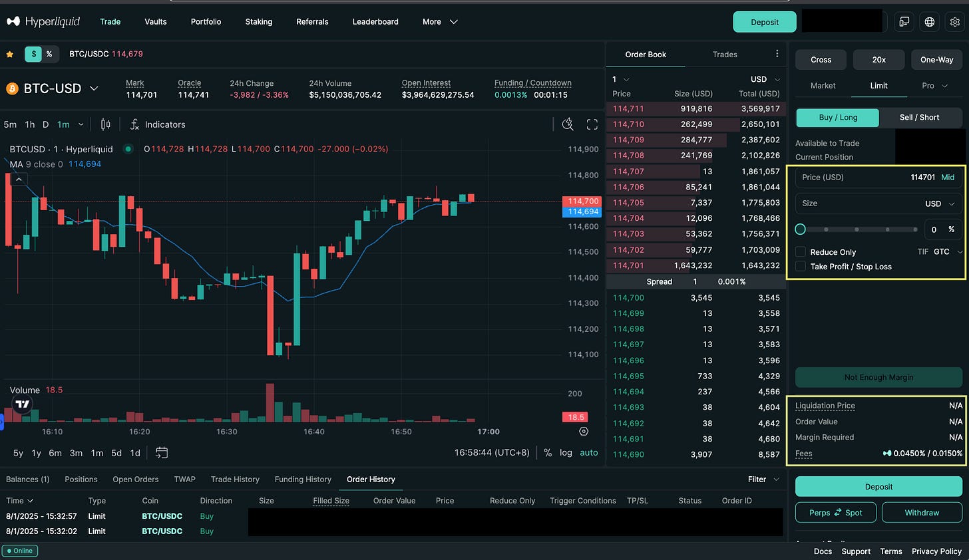The height and width of the screenshot is (560, 969).
Task: Set price to Mid
Action: pos(948,178)
